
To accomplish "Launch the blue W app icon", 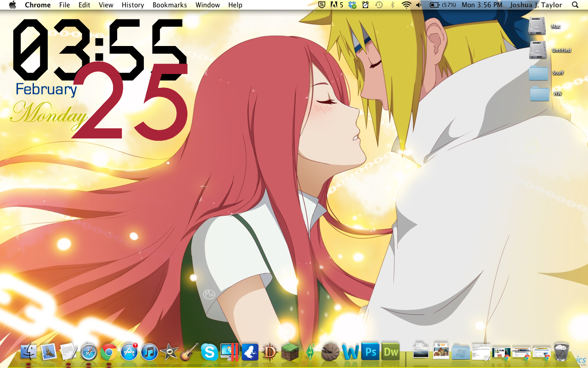I will (x=350, y=352).
